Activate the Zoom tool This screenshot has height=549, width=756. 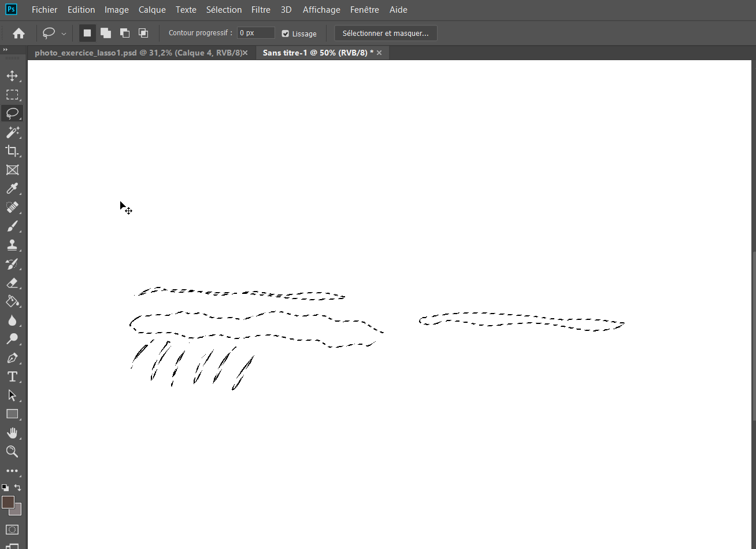12,452
